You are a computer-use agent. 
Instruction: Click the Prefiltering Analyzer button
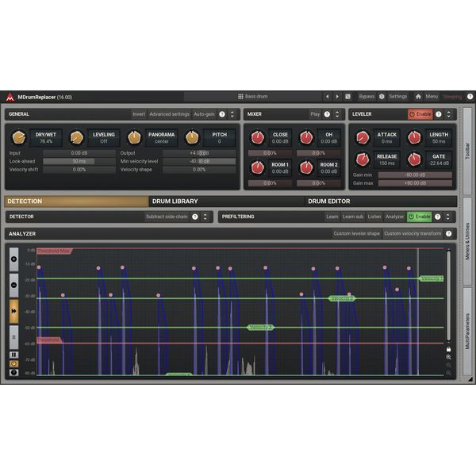click(x=394, y=217)
